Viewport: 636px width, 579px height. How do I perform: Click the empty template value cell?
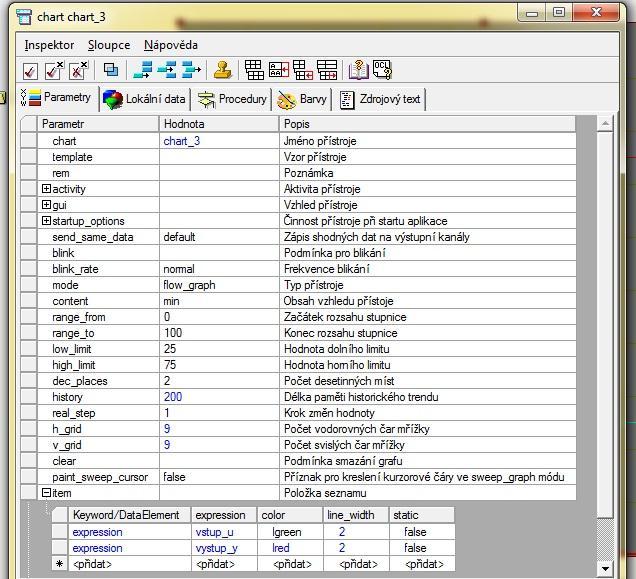[219, 157]
